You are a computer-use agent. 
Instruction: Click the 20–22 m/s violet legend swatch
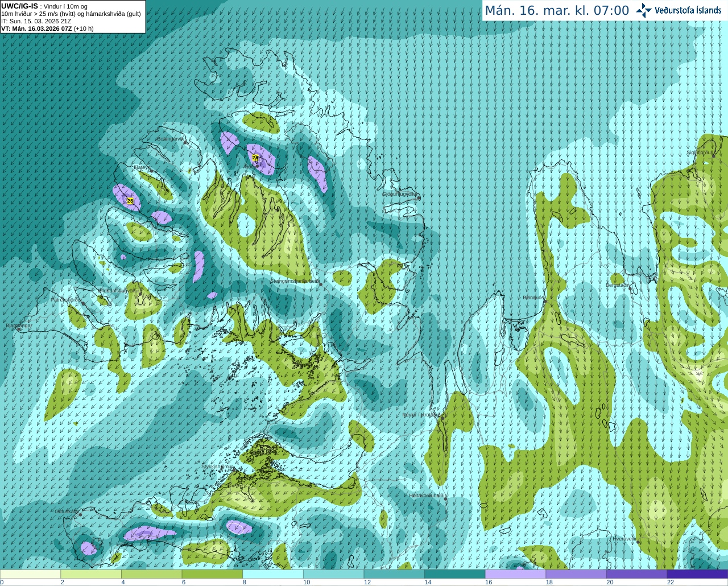(637, 573)
